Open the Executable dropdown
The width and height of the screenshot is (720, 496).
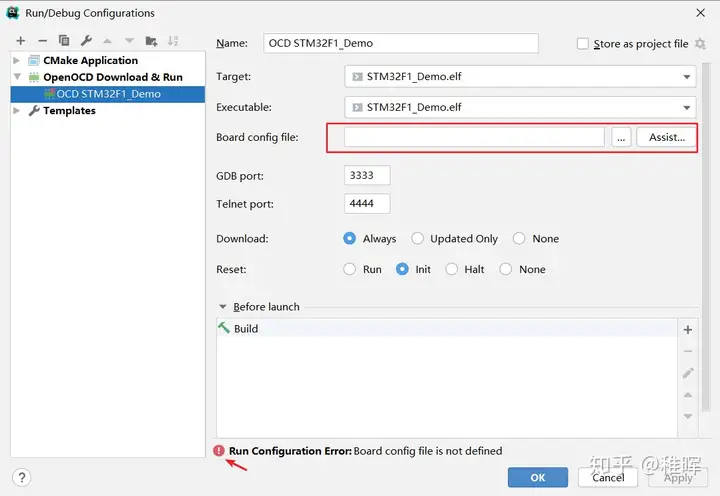coord(520,107)
